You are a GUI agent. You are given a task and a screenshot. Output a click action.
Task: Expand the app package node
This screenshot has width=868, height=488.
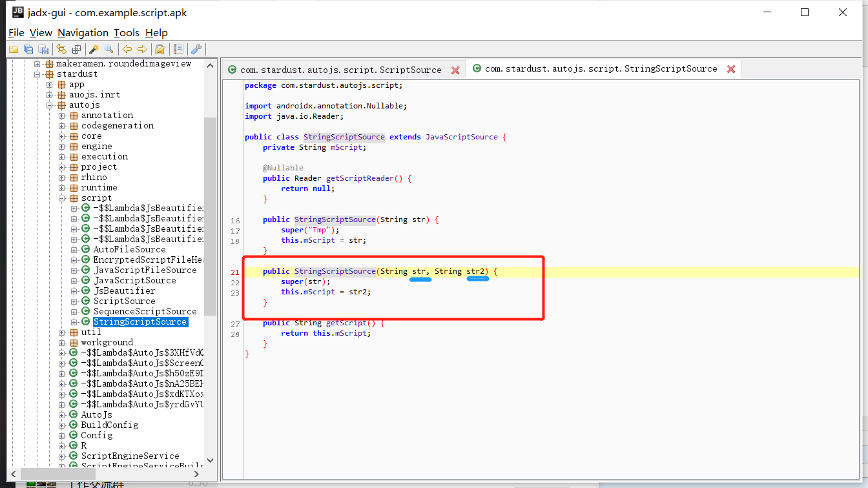(50, 85)
